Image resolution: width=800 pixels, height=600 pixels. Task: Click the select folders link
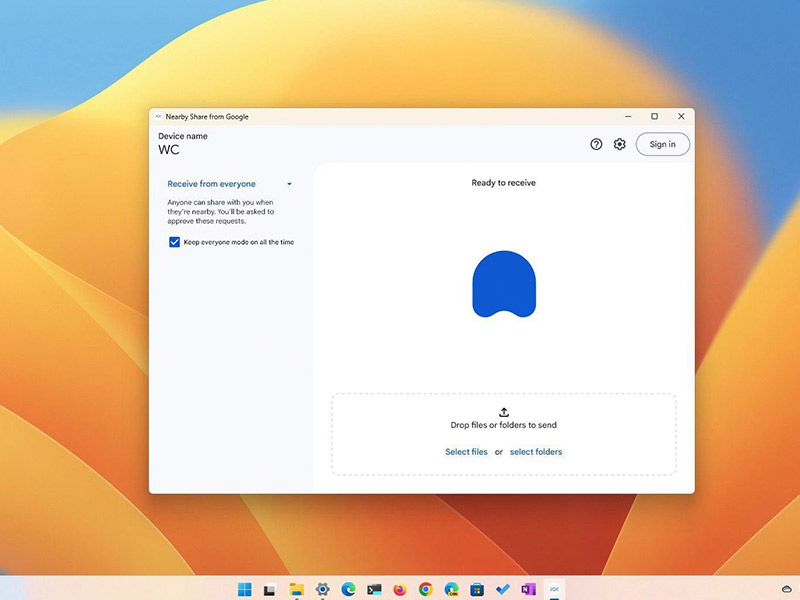[536, 452]
